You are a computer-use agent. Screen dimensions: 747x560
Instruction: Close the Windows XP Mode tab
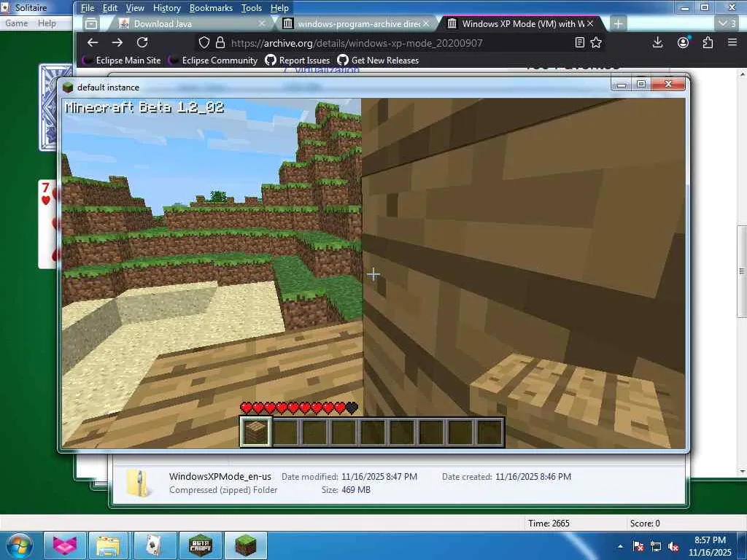[x=590, y=23]
